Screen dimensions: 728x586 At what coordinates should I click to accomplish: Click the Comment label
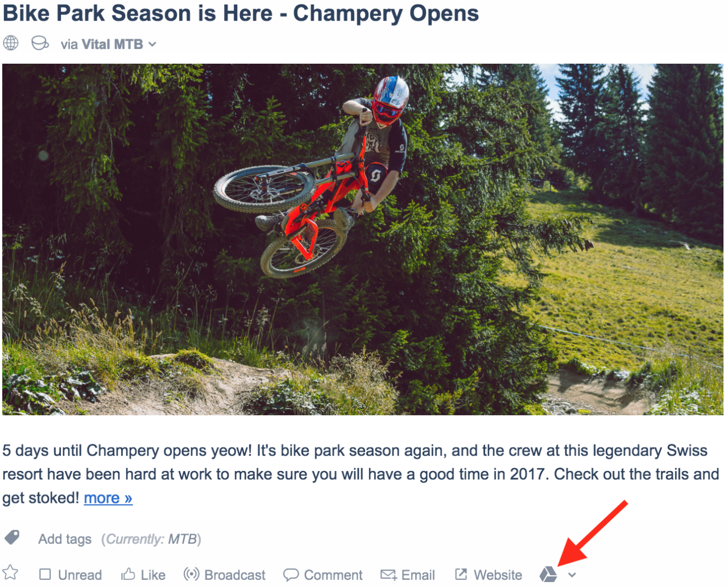333,575
